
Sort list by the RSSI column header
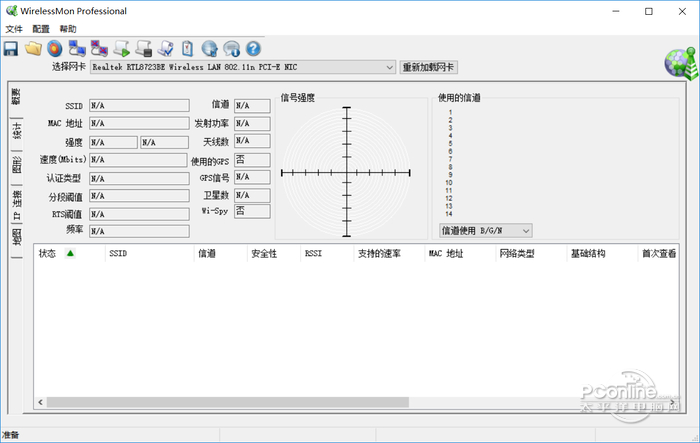point(327,254)
